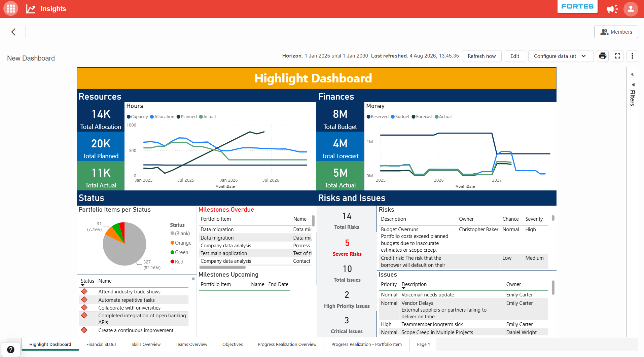Image resolution: width=644 pixels, height=357 pixels.
Task: Click Milestones Overdue horizontal scrollbar
Action: (222, 267)
